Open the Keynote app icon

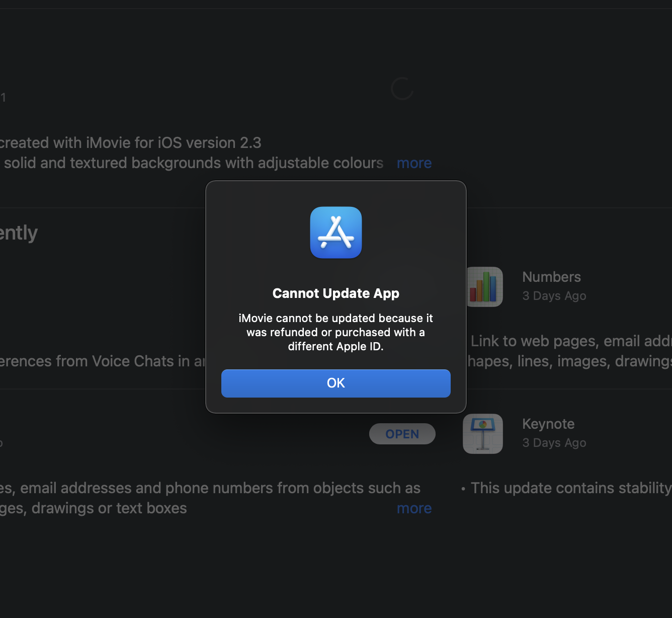[x=483, y=434]
